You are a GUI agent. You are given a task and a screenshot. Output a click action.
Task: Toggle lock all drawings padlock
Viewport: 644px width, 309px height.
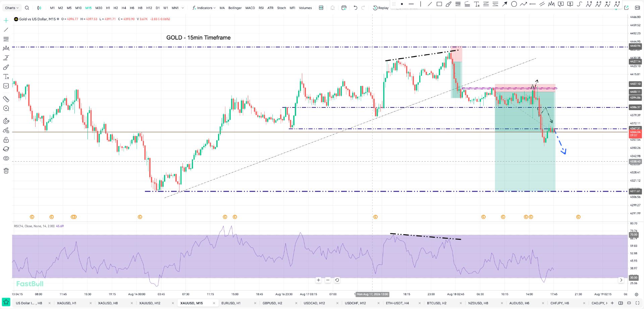click(6, 140)
